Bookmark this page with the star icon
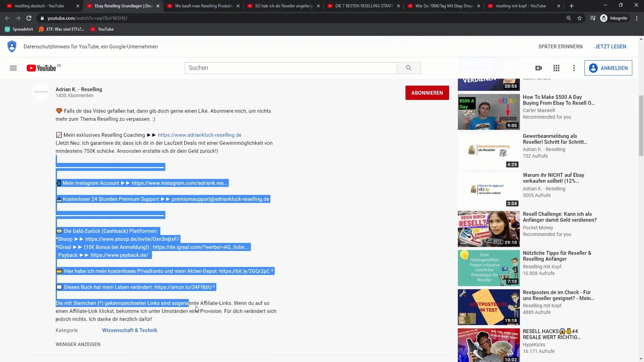 580,18
